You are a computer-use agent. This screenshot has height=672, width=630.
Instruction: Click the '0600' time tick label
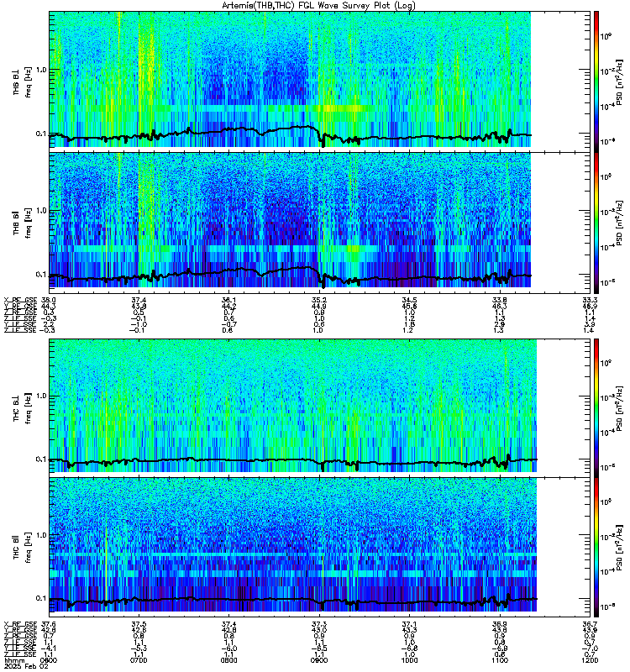(49, 660)
